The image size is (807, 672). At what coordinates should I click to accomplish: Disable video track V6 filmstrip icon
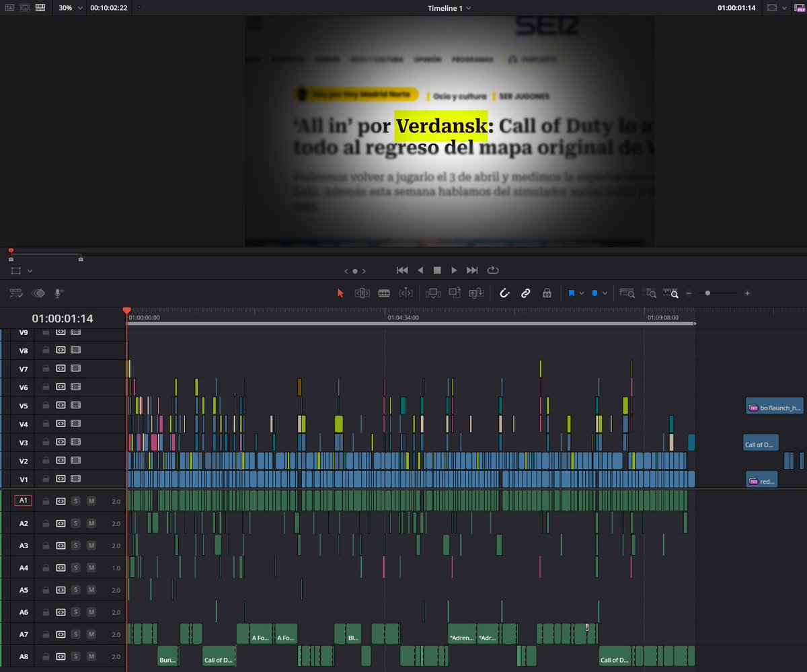(75, 387)
